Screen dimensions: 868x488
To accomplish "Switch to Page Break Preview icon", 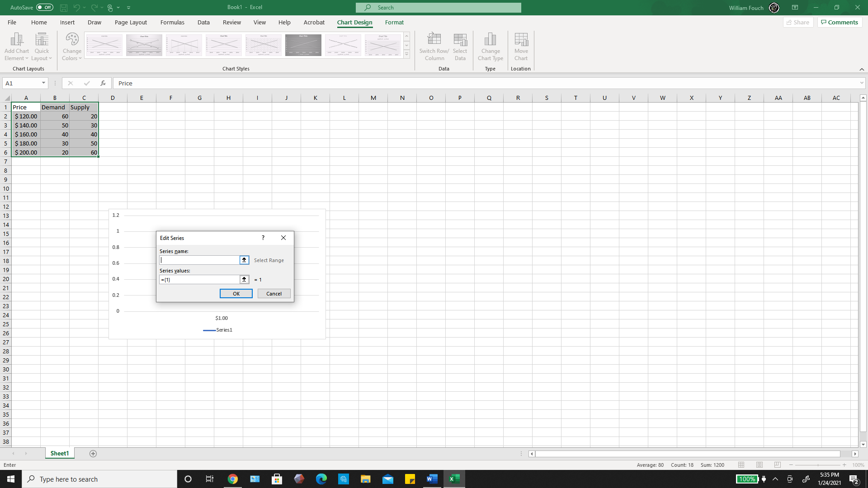I will pyautogui.click(x=778, y=465).
